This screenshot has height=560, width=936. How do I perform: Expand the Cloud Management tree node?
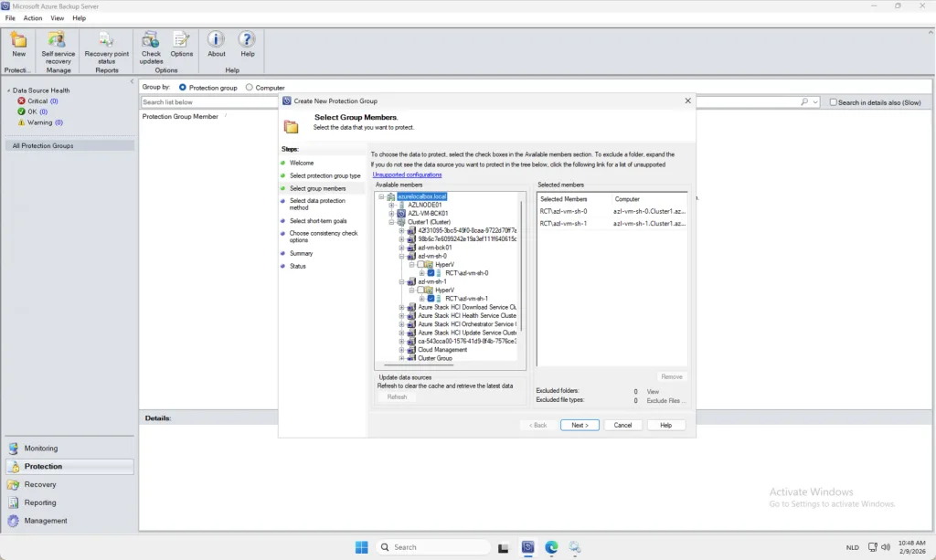click(x=401, y=350)
